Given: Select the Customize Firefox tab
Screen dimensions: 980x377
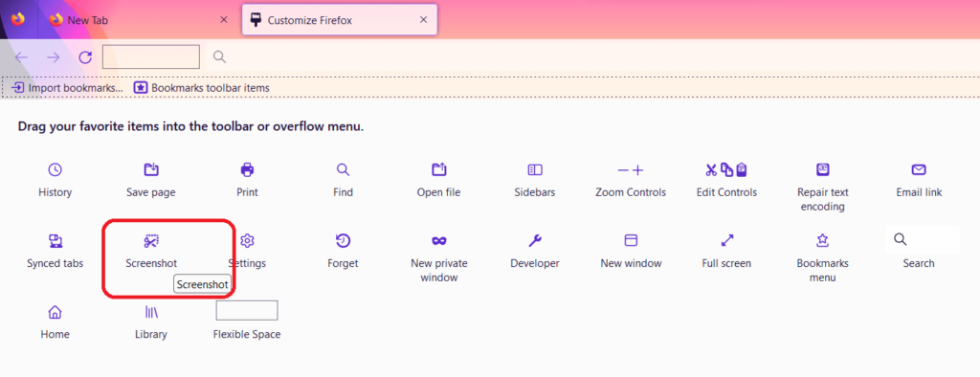Looking at the screenshot, I should (x=340, y=20).
